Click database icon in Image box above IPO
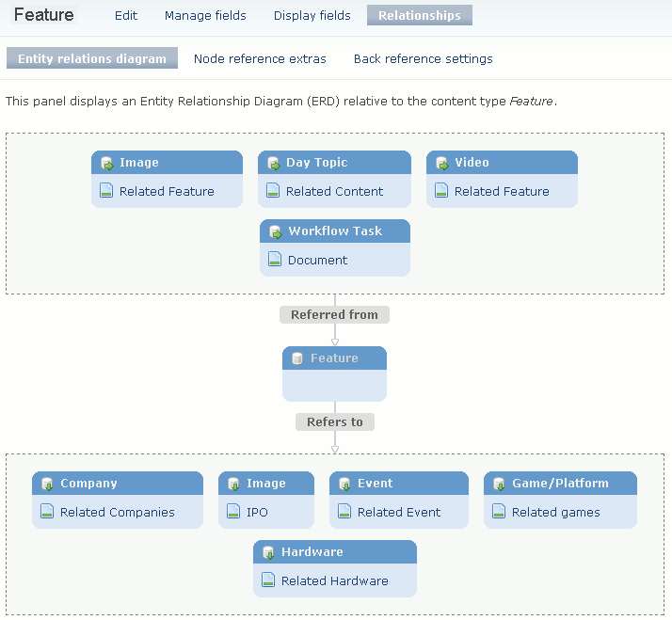 click(x=233, y=484)
